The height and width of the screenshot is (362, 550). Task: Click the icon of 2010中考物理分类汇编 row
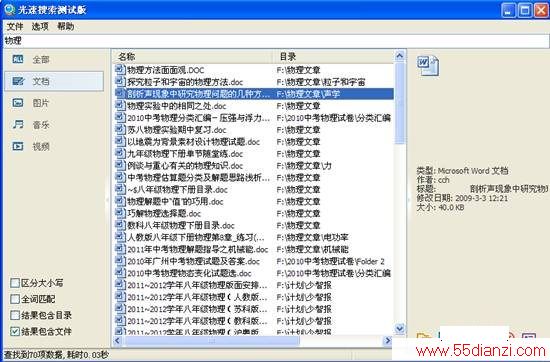pos(120,118)
